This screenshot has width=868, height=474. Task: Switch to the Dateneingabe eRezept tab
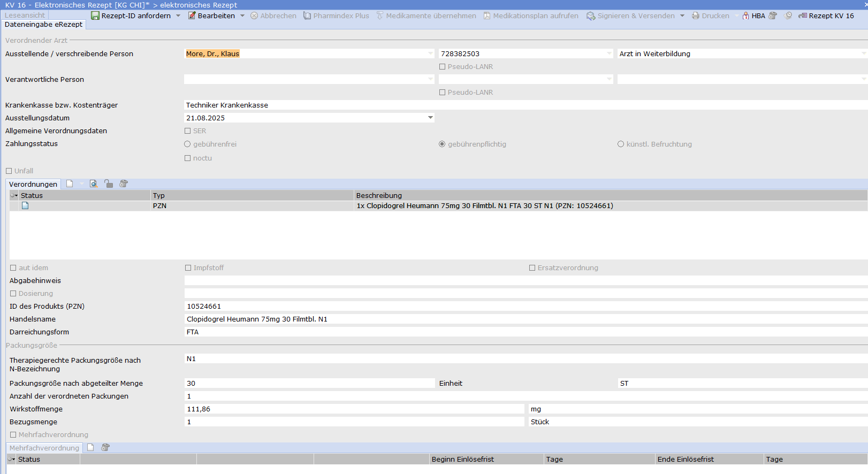(x=43, y=25)
